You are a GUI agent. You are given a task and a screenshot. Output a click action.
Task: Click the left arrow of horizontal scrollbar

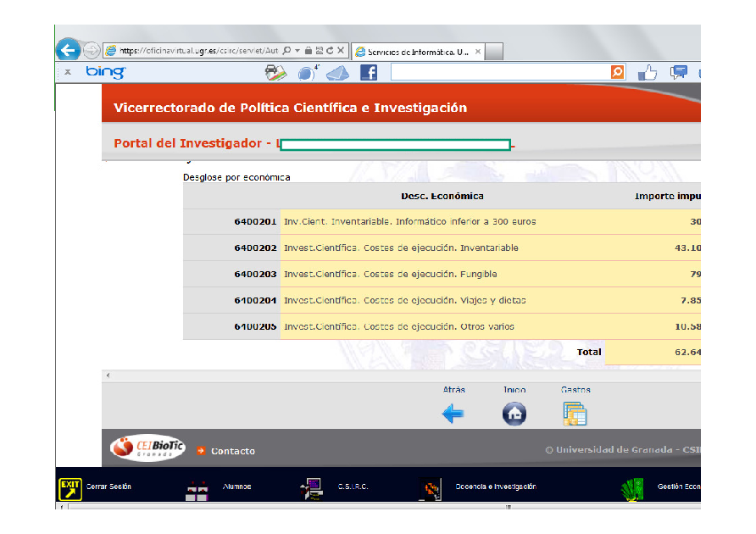pos(107,375)
